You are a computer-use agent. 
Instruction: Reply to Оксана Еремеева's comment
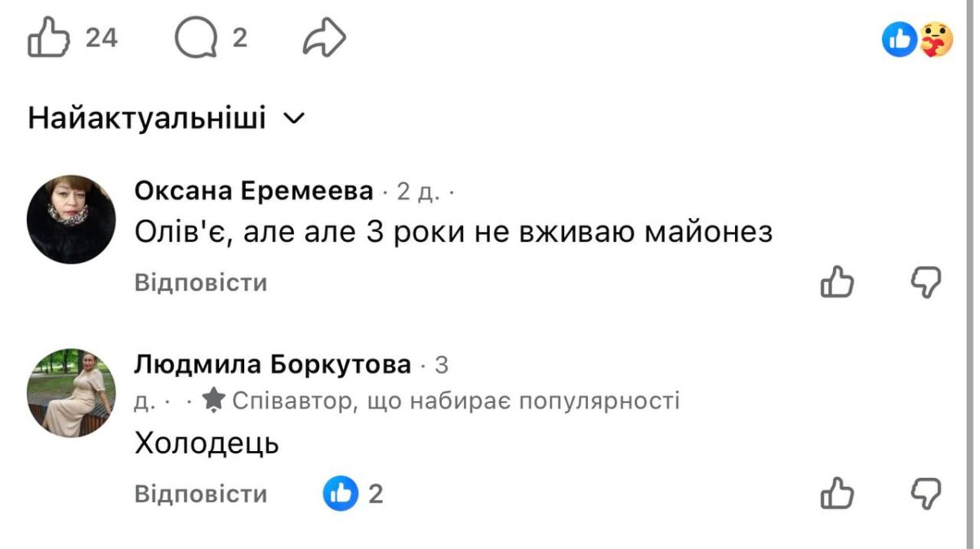click(201, 283)
